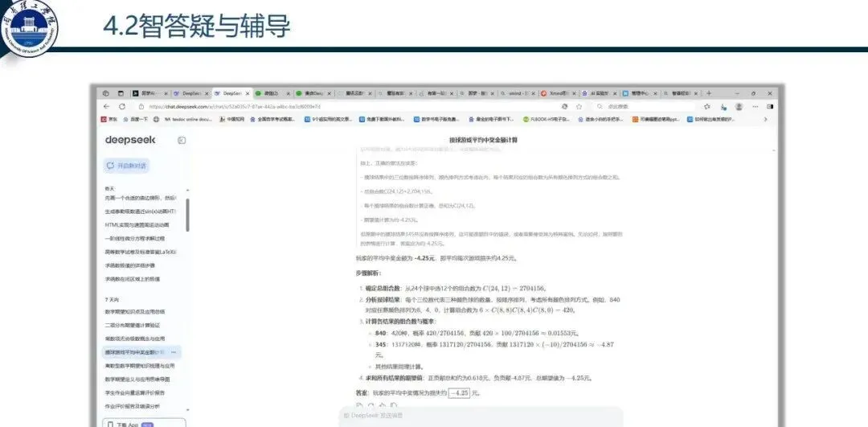Open the Edge workspaces icon
868x427 pixels.
click(106, 93)
